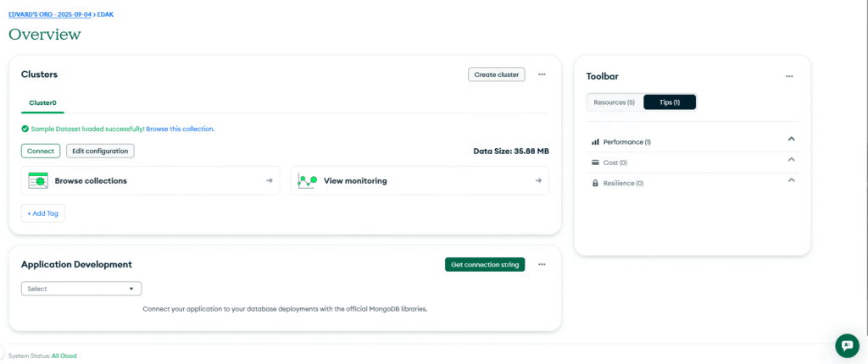The image size is (868, 364).
Task: Open Application Development three-dot menu
Action: (542, 265)
